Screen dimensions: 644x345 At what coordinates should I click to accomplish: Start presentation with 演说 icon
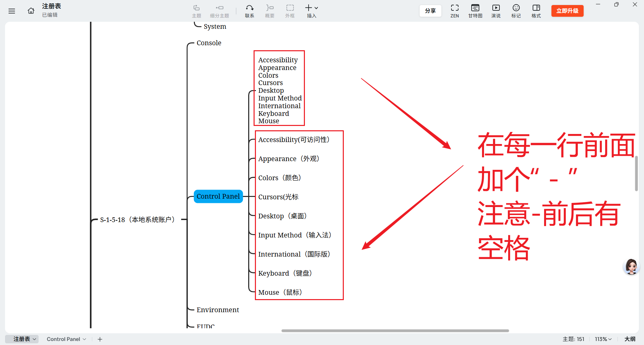[496, 11]
